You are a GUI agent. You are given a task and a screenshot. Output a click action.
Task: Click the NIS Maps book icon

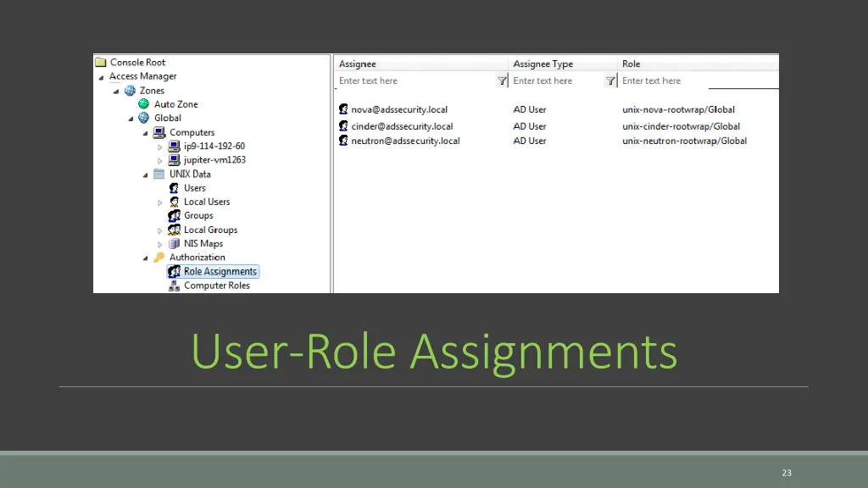pos(174,243)
